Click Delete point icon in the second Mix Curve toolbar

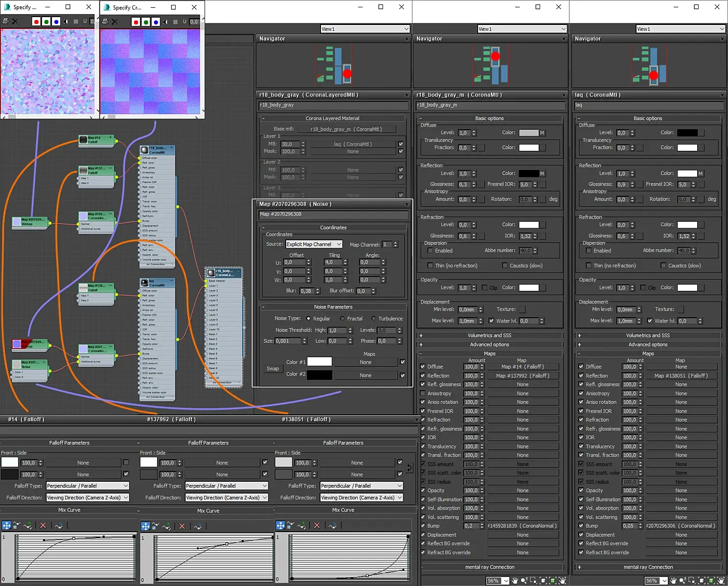pos(182,526)
